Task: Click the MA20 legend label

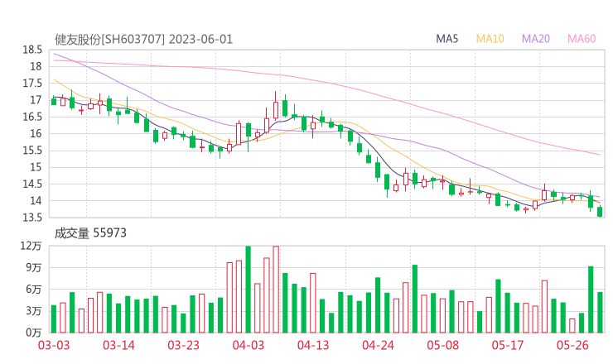Action: [x=536, y=39]
